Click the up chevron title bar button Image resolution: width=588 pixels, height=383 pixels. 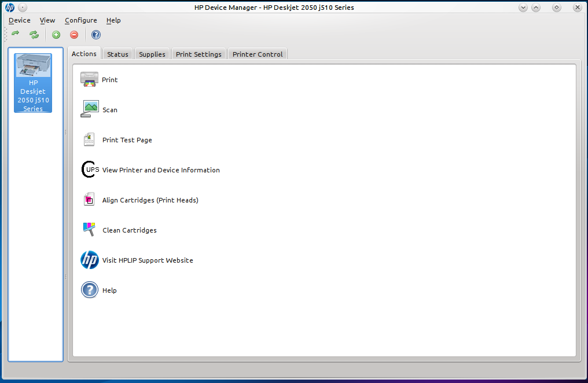pos(536,7)
